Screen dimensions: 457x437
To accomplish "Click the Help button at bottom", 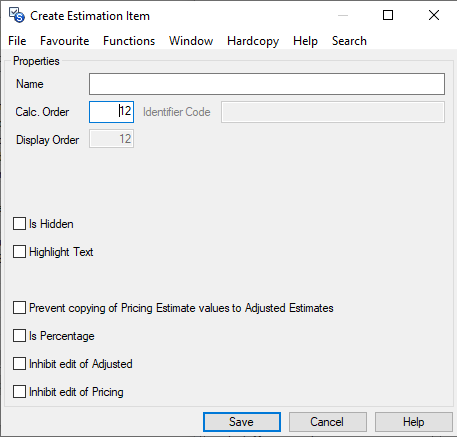I will coord(414,422).
